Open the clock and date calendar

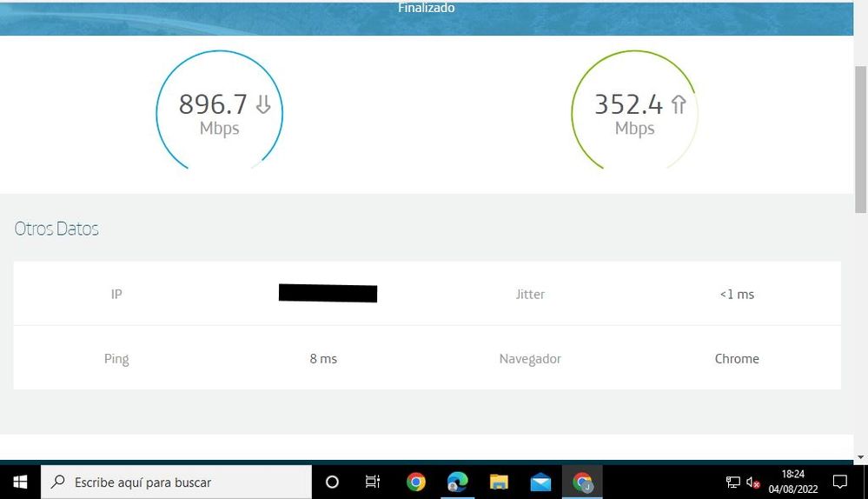(x=792, y=482)
